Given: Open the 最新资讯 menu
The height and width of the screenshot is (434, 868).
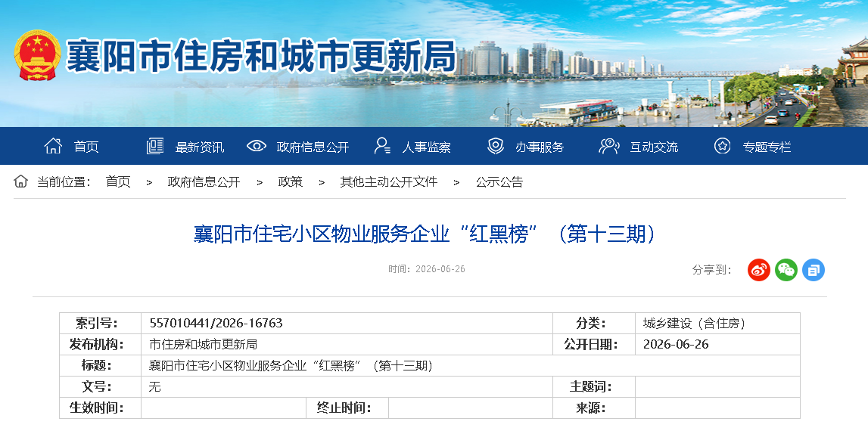Looking at the screenshot, I should (200, 147).
